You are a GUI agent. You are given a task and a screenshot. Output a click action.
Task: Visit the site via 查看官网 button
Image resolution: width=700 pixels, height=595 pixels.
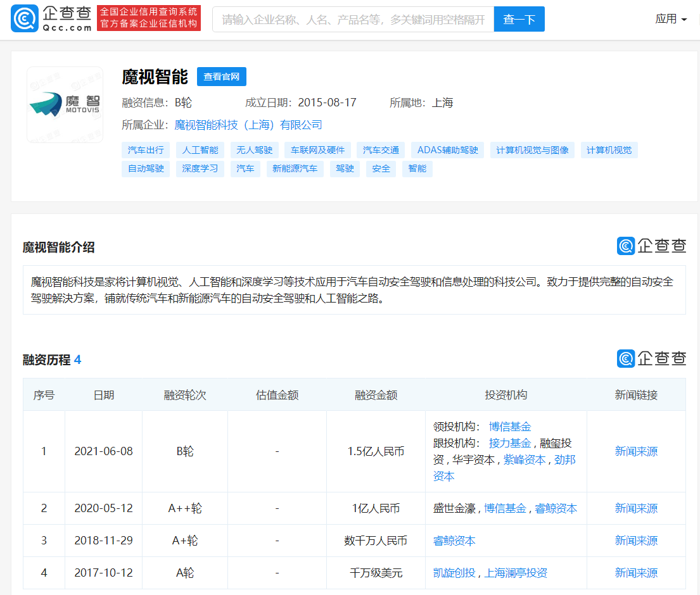(x=222, y=77)
